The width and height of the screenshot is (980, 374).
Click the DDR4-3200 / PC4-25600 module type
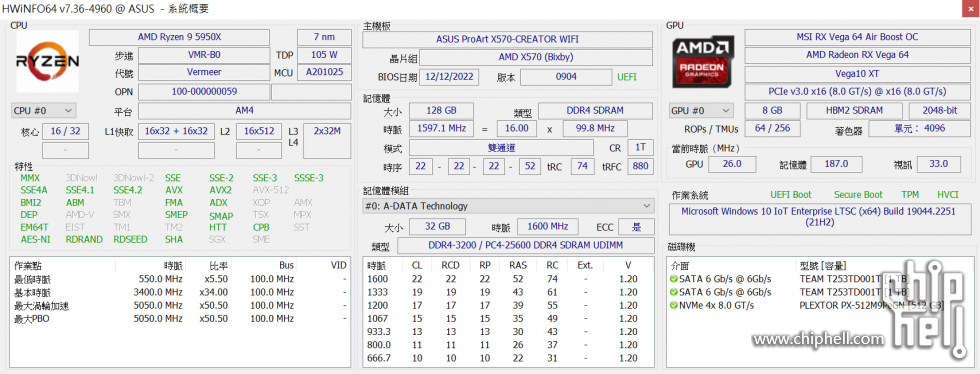coord(526,246)
